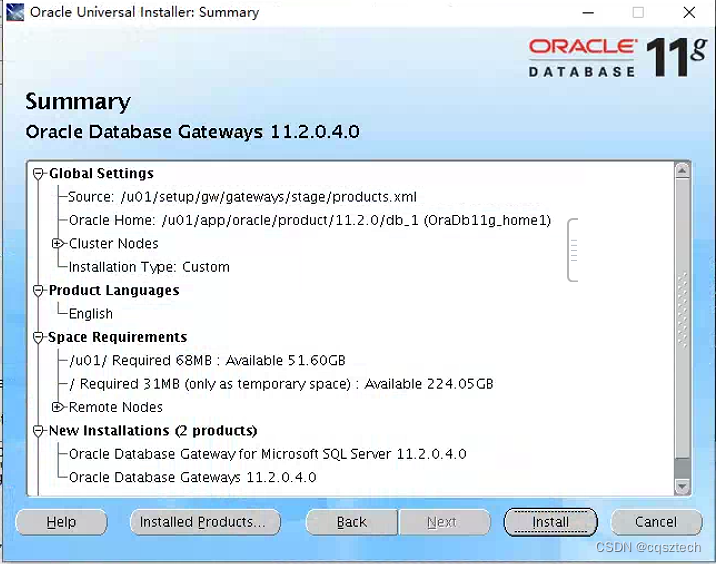This screenshot has width=716, height=564.
Task: Select the Global Settings heading
Action: 101,174
